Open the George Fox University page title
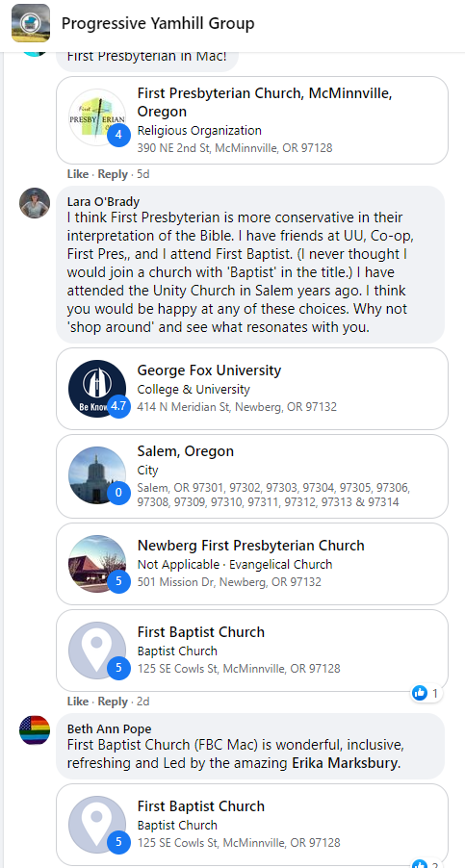 tap(209, 370)
